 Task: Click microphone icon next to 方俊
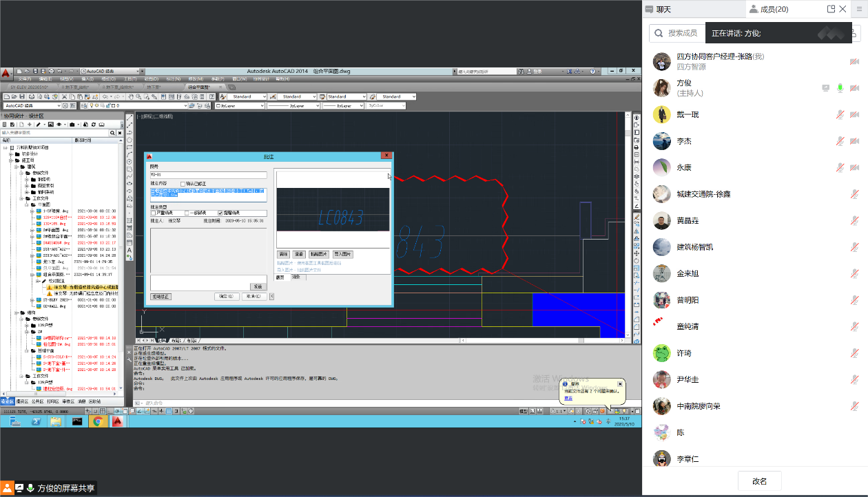point(840,88)
